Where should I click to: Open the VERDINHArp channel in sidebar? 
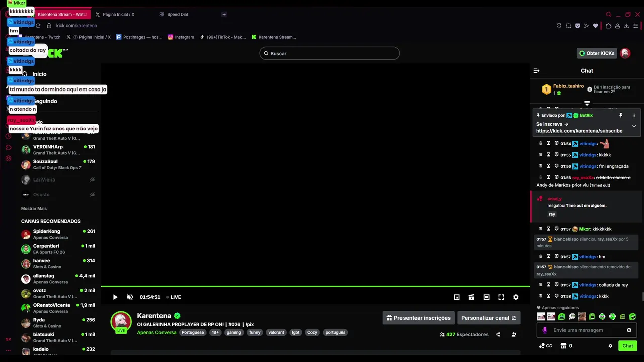pyautogui.click(x=58, y=150)
